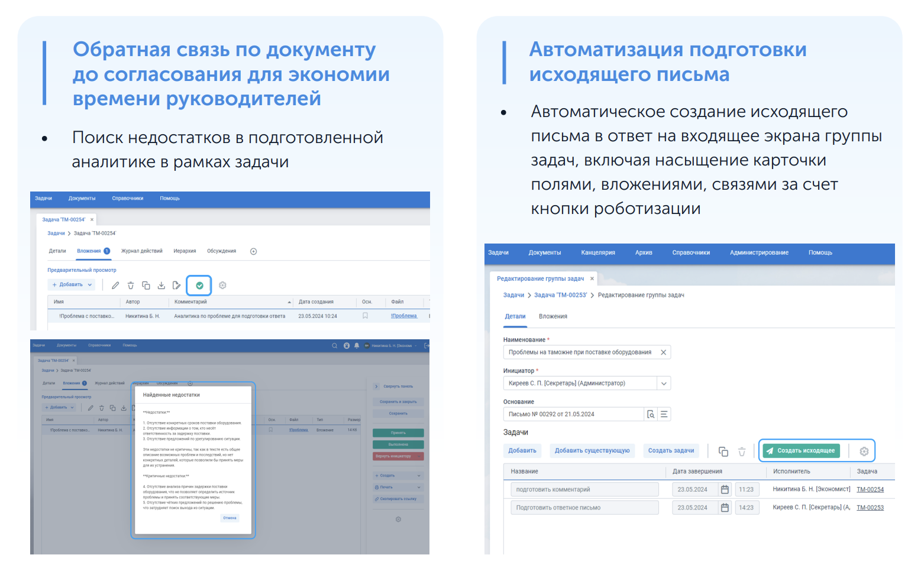Open the 'Канцелярия' menu
The image size is (924, 571).
pos(597,252)
